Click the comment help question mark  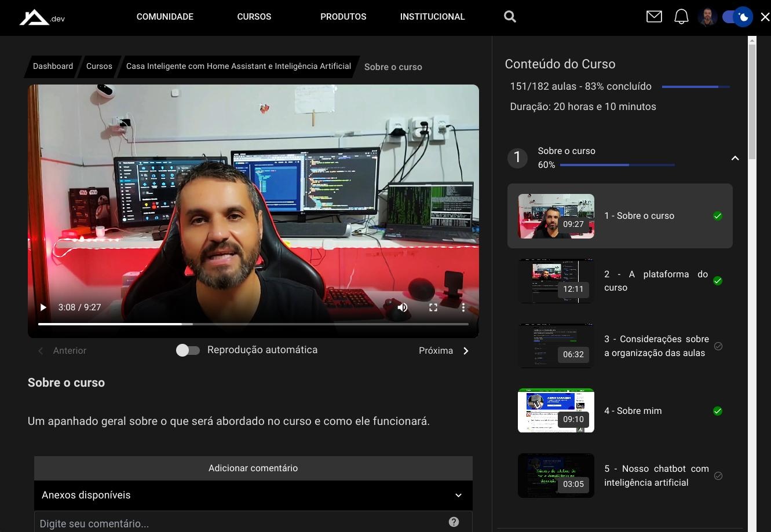click(x=454, y=522)
